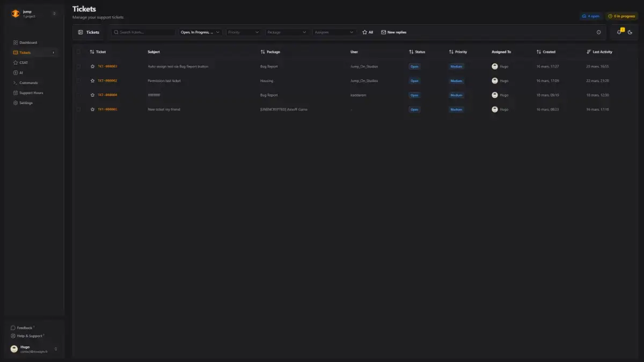Switch theme with the moon icon
The height and width of the screenshot is (362, 644).
pos(630,32)
